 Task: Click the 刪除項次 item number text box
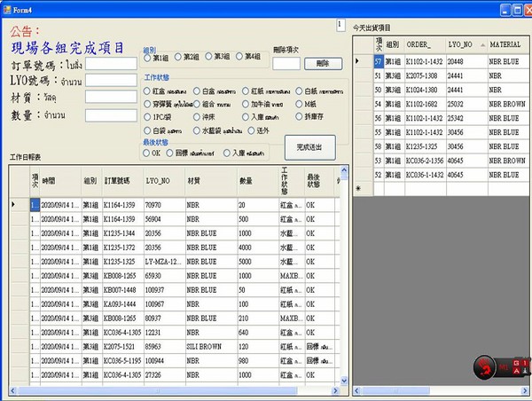(286, 63)
